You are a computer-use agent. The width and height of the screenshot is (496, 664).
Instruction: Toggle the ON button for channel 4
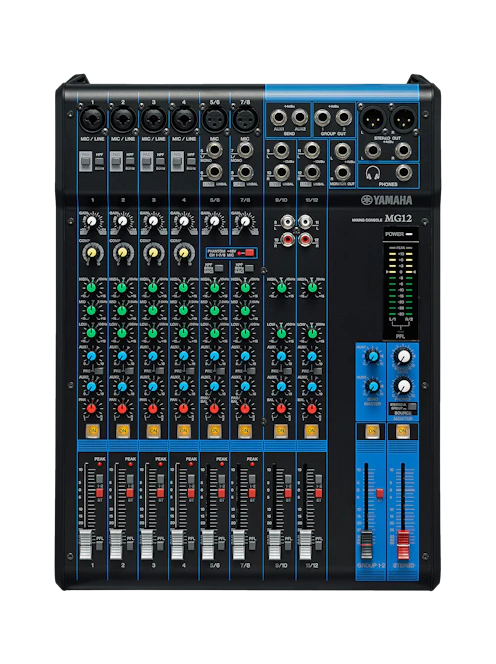(x=183, y=431)
